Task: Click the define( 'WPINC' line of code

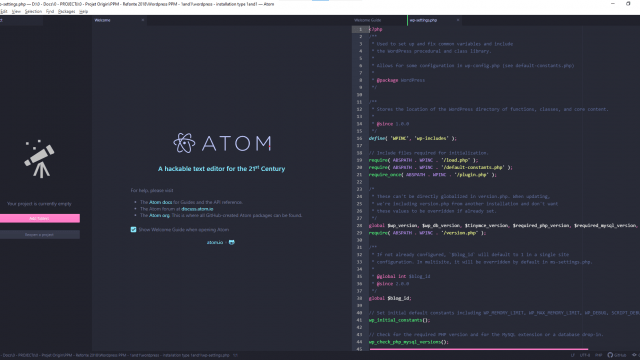Action: coord(413,138)
